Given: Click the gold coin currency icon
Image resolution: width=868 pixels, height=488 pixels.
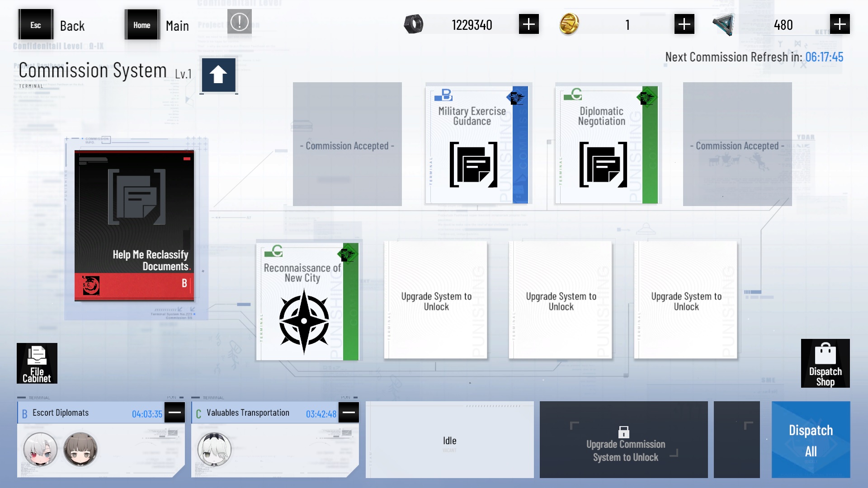Looking at the screenshot, I should click(x=569, y=24).
